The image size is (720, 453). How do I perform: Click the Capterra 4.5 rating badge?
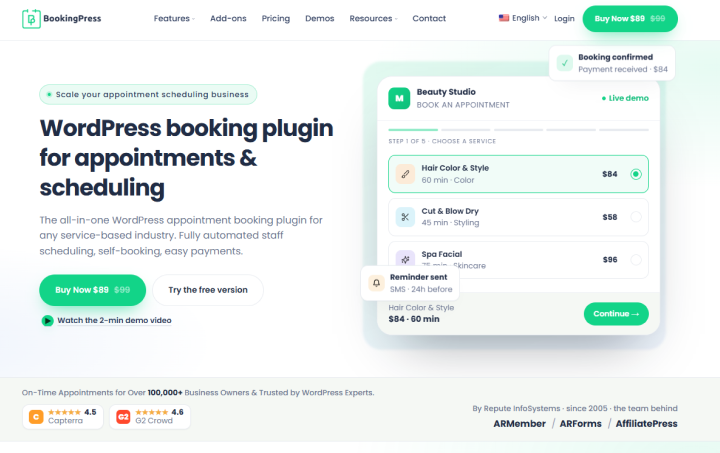(x=63, y=416)
